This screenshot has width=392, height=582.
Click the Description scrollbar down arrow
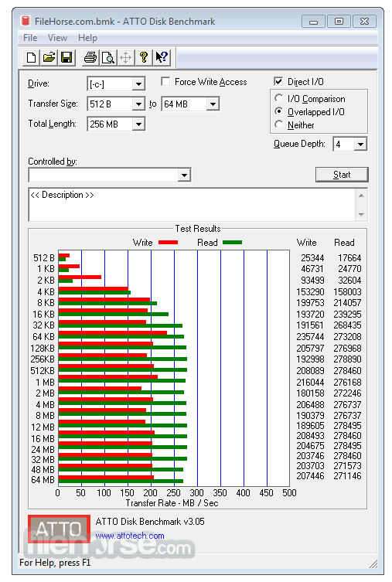point(361,215)
